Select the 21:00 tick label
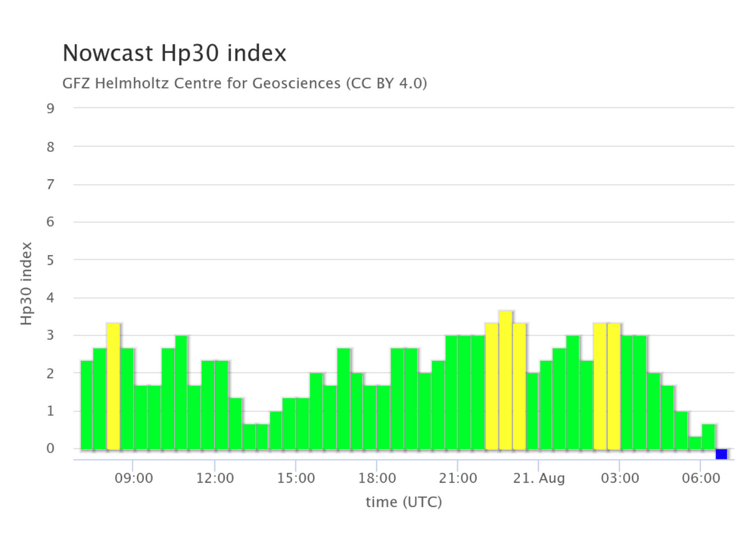747x560 pixels. coord(458,478)
